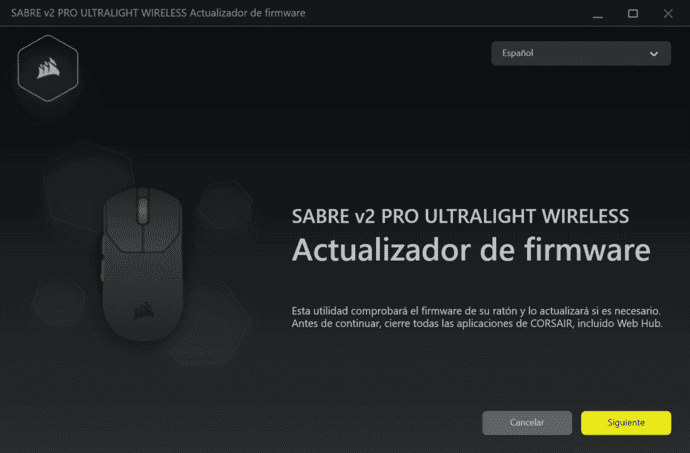Minimize the firmware updater window
Screen dimensions: 690x453
598,14
